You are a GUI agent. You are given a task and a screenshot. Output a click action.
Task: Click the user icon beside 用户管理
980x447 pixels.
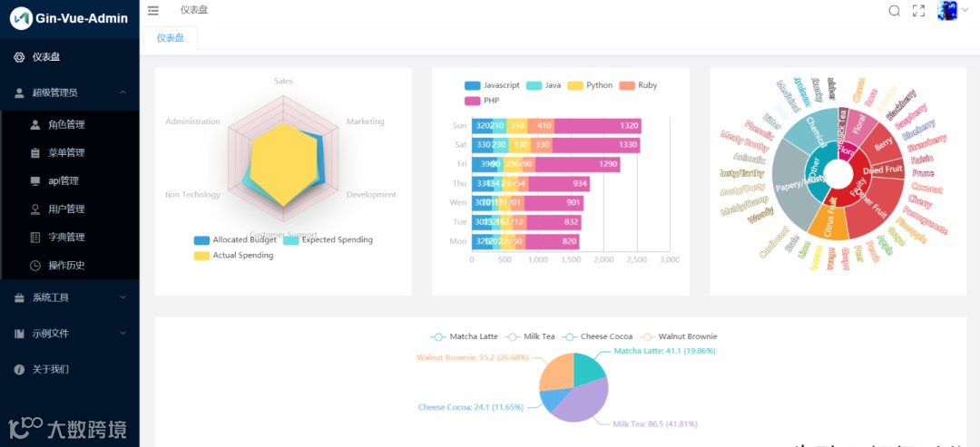(35, 209)
